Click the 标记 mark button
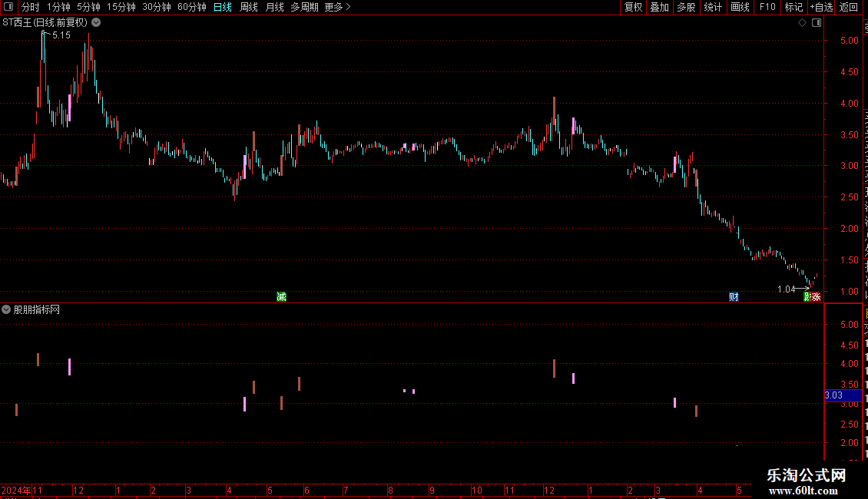Viewport: 868px width, 499px height. 793,7
